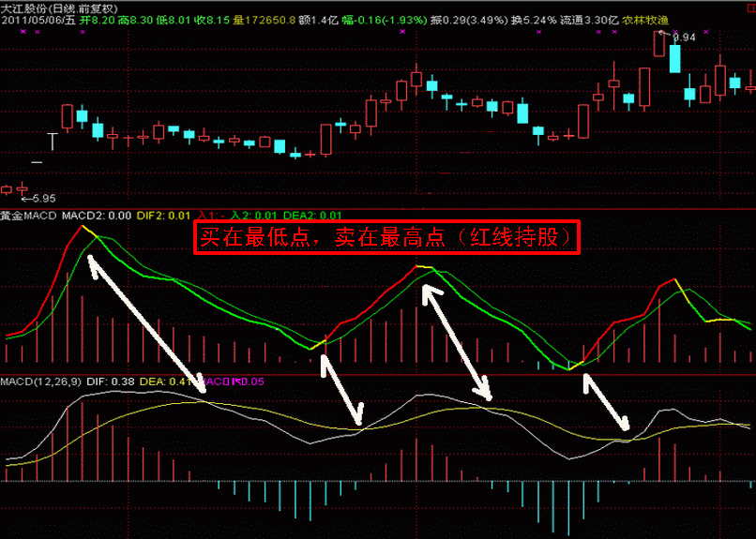Screen dimensions: 756x539
Task: Click the 流通3.30亿 float shares value
Action: (589, 19)
